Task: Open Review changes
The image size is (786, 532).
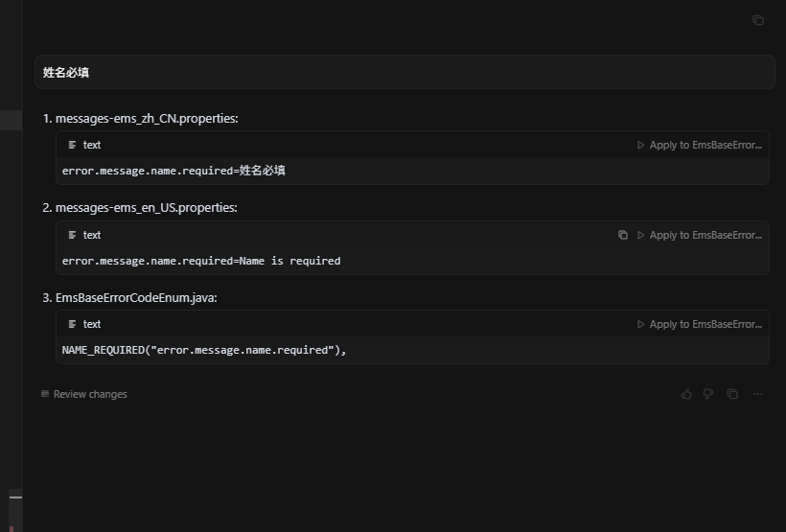Action: click(x=90, y=394)
